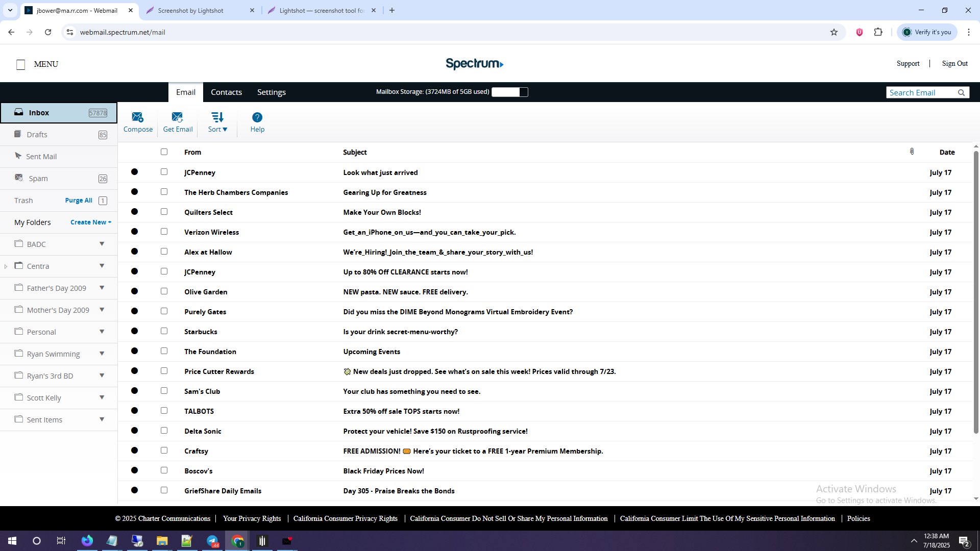
Task: Open the Sort dropdown
Action: click(217, 122)
